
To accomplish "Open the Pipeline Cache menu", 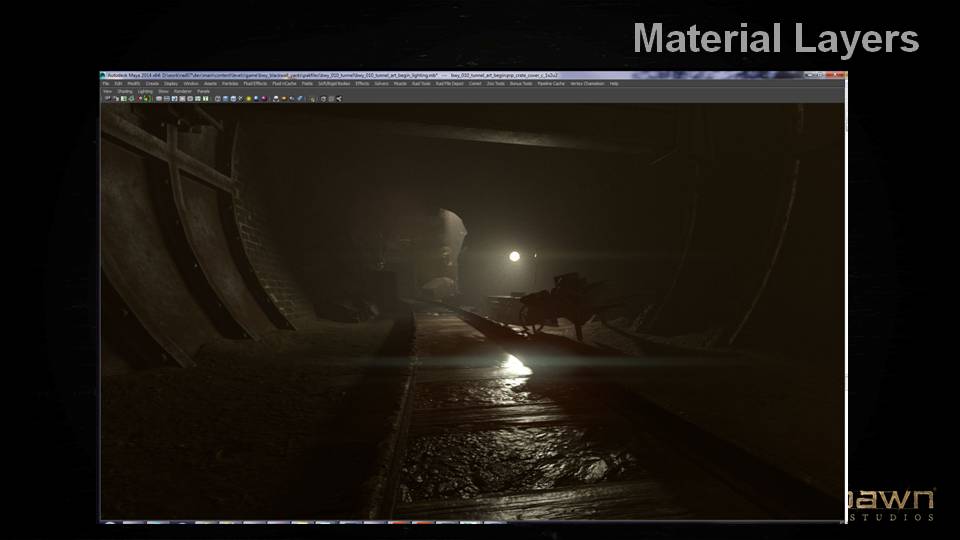I will coord(551,84).
